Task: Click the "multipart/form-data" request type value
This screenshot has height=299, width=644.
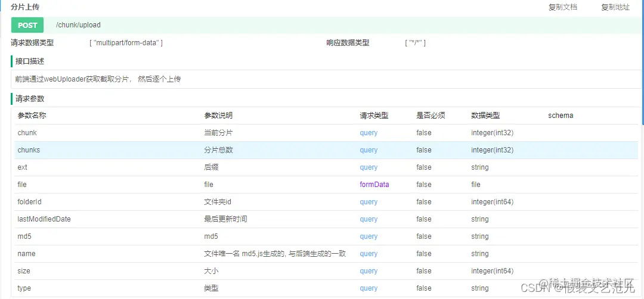Action: [x=126, y=43]
